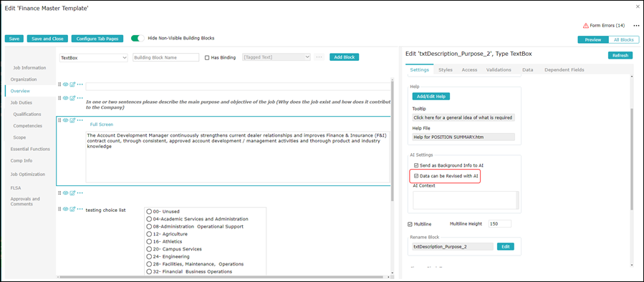Switch to the Settings tab
644x282 pixels.
coord(419,69)
